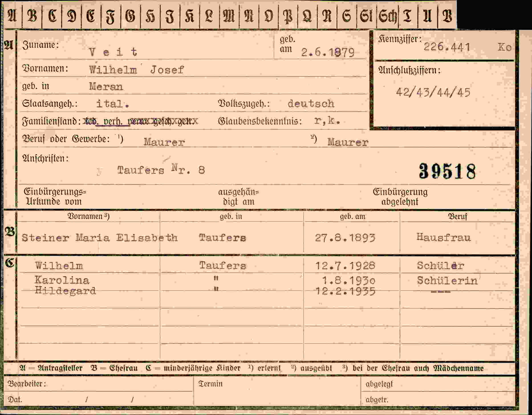Click the child name "Hildegard"

tap(65, 291)
